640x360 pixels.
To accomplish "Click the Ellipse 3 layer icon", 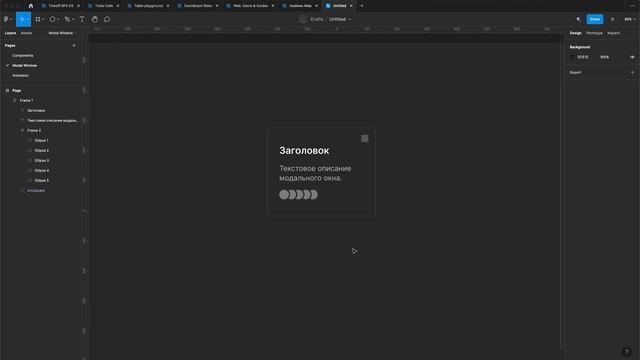I will point(30,160).
